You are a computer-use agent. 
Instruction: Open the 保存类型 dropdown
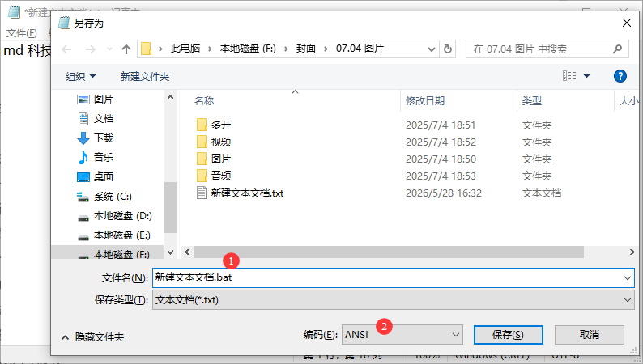[394, 300]
